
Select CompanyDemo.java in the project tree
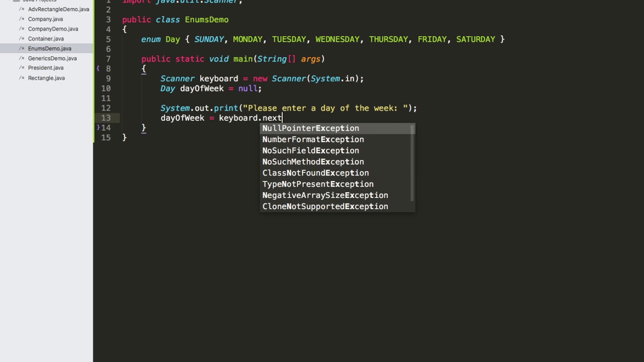click(53, 29)
